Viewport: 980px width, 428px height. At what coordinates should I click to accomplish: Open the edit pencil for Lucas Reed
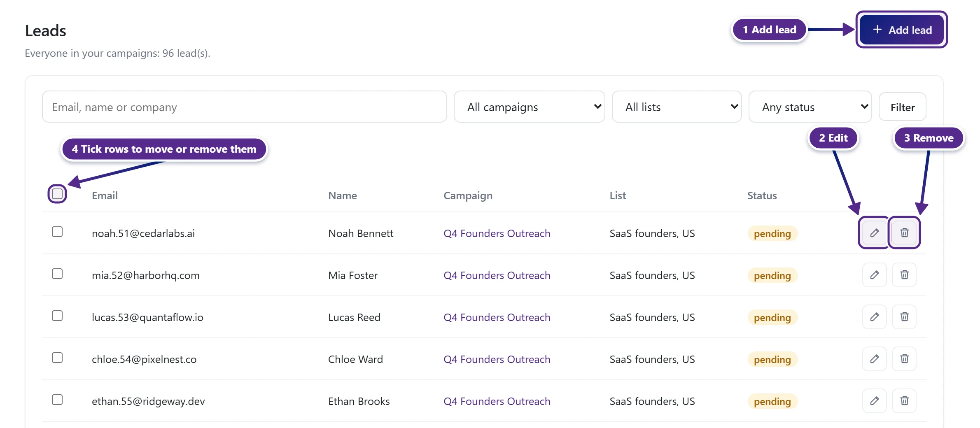tap(874, 317)
